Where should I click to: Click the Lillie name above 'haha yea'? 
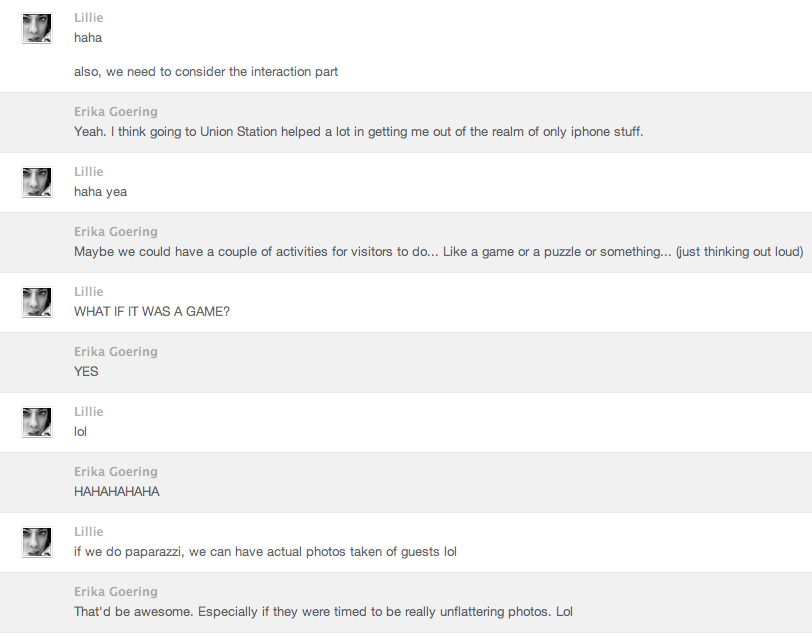[x=88, y=172]
